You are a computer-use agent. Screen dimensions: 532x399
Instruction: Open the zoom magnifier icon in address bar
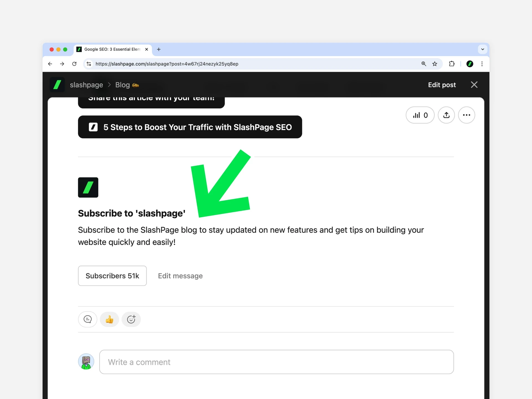[424, 64]
